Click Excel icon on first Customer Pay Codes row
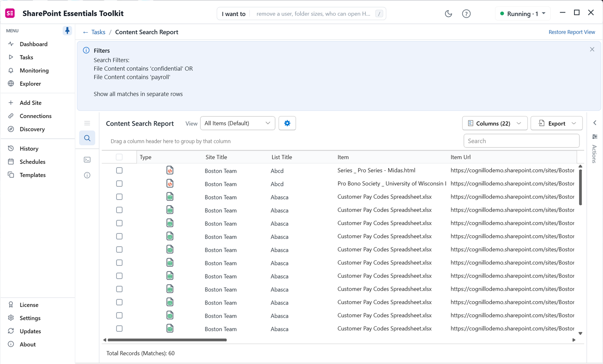The width and height of the screenshot is (603, 364). pos(170,197)
